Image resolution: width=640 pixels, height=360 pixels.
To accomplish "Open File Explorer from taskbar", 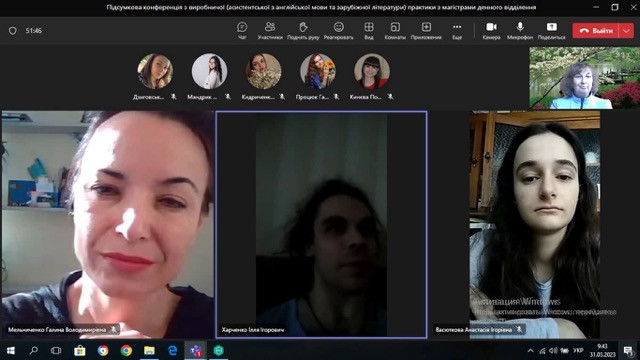I will point(149,350).
